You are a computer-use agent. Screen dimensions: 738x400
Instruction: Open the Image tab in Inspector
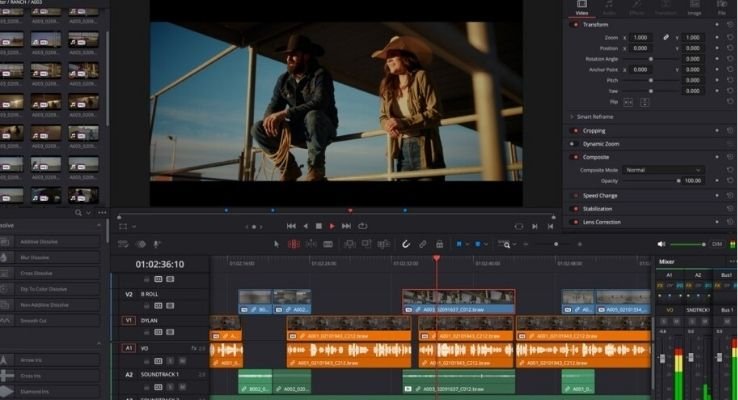tap(694, 7)
